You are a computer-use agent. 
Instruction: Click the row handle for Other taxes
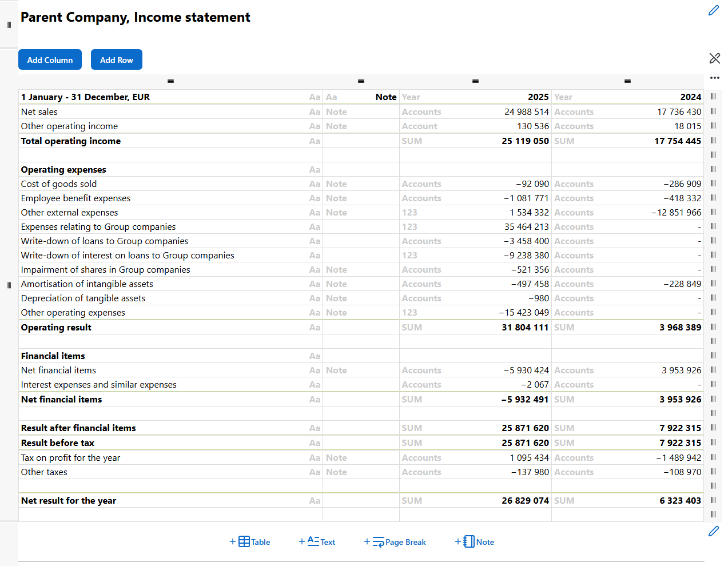tap(713, 471)
